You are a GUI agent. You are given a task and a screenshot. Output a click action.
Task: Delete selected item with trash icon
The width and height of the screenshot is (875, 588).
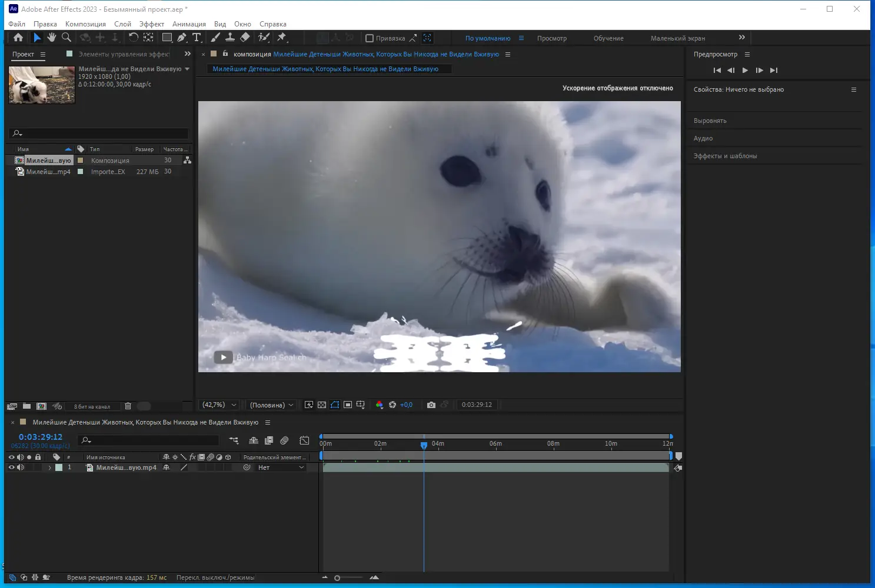point(128,406)
